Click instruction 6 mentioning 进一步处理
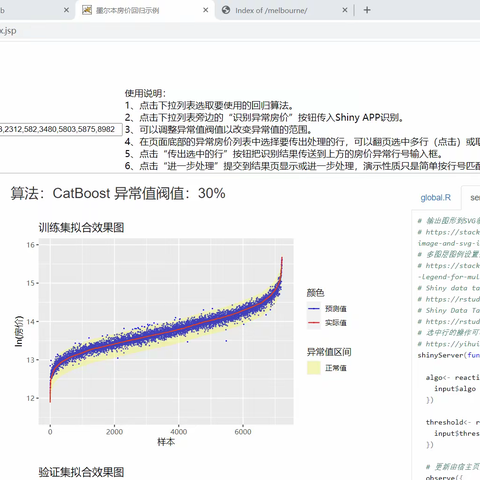The image size is (480, 480). (x=302, y=166)
